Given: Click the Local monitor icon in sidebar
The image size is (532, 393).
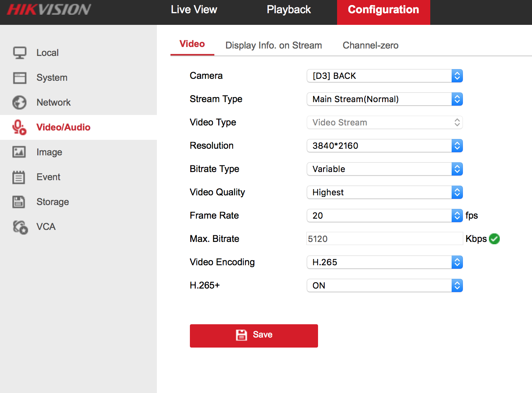Looking at the screenshot, I should pyautogui.click(x=19, y=53).
